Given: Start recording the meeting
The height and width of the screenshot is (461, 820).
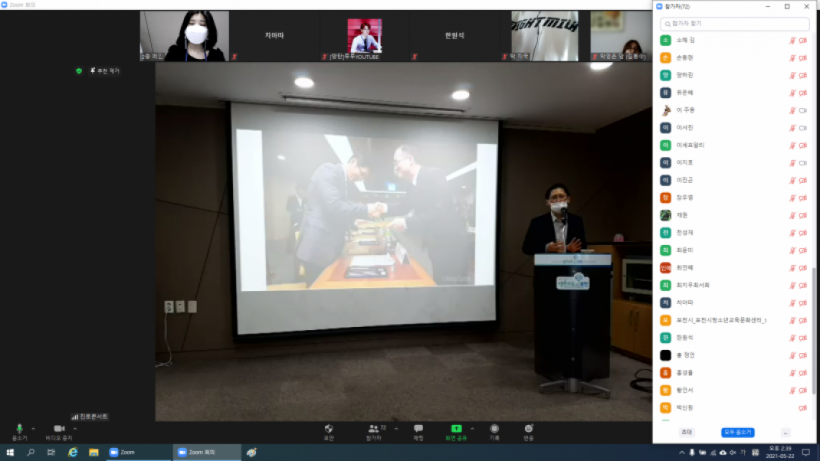Looking at the screenshot, I should click(x=494, y=429).
